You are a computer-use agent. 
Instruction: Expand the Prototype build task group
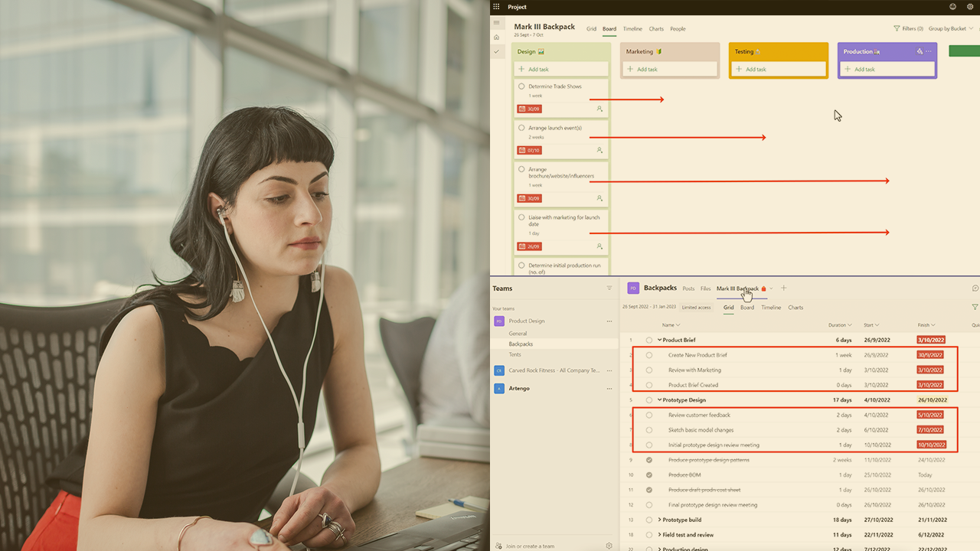click(x=659, y=520)
